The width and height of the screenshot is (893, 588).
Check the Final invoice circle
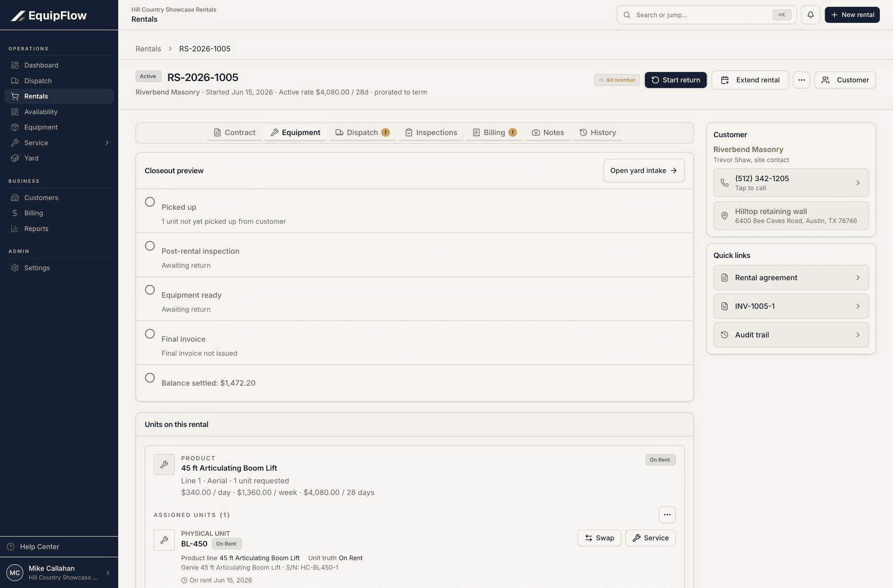[x=150, y=334]
